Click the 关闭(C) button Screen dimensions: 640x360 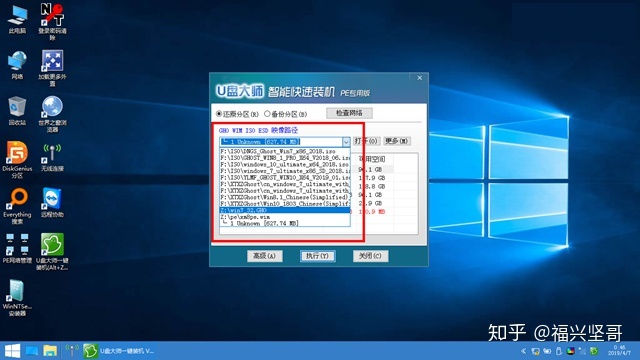tap(370, 256)
